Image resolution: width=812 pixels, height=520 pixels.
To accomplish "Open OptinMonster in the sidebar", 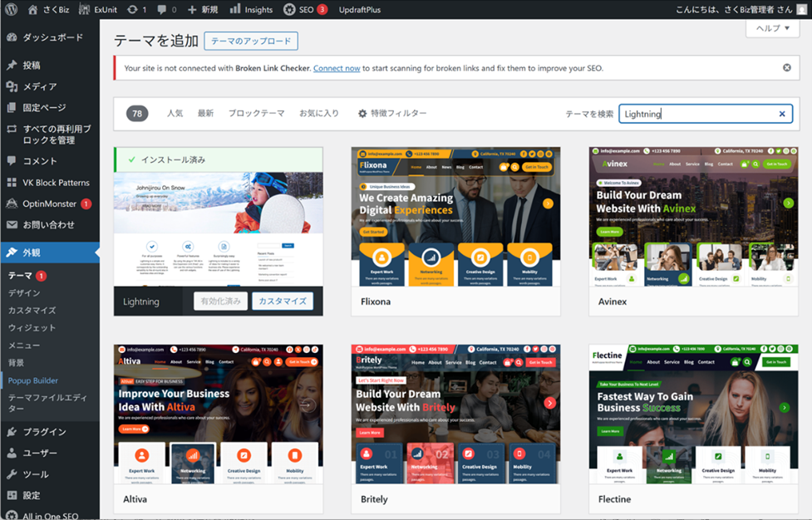I will point(50,204).
